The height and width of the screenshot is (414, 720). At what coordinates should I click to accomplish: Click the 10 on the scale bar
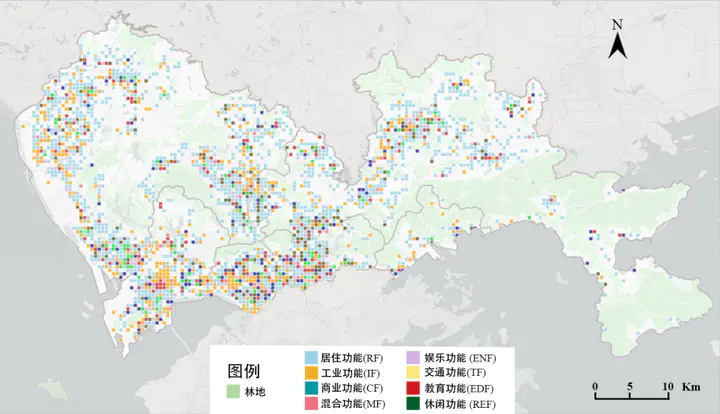tap(668, 386)
